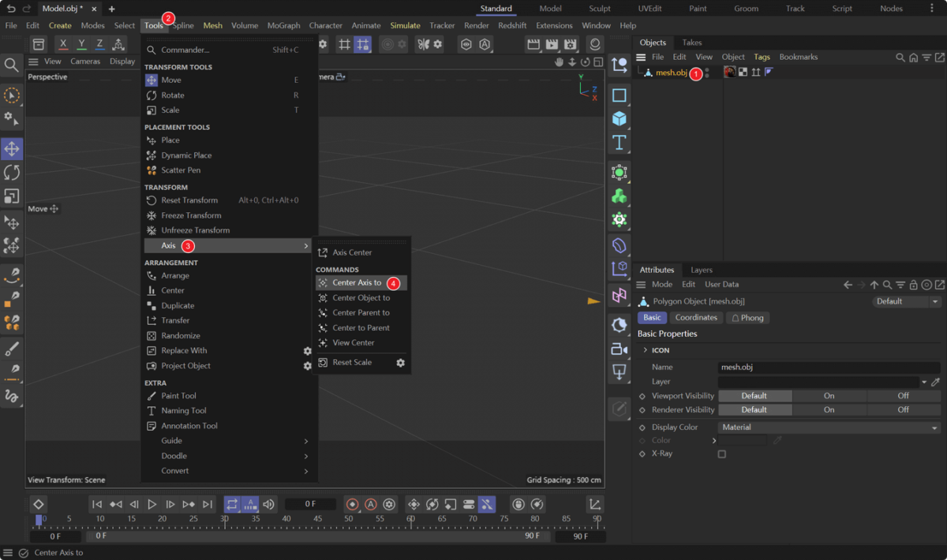
Task: Switch to the Coordinates tab in Attributes
Action: (x=696, y=317)
